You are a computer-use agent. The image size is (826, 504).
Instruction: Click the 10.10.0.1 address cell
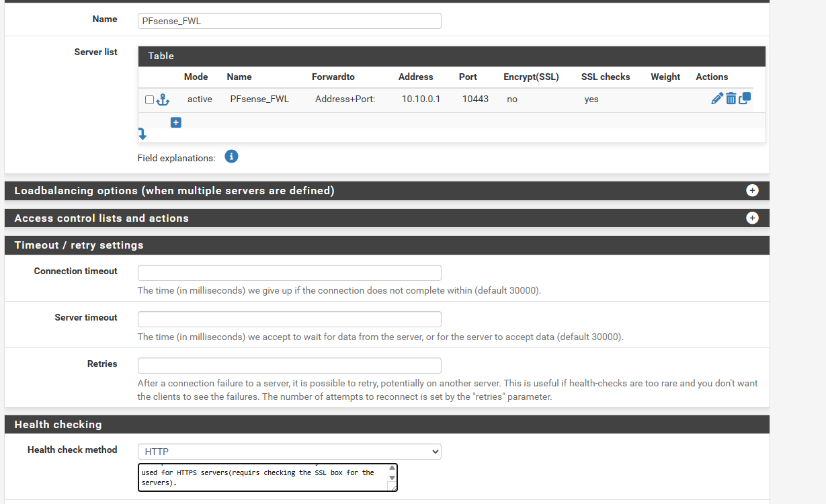(x=421, y=99)
